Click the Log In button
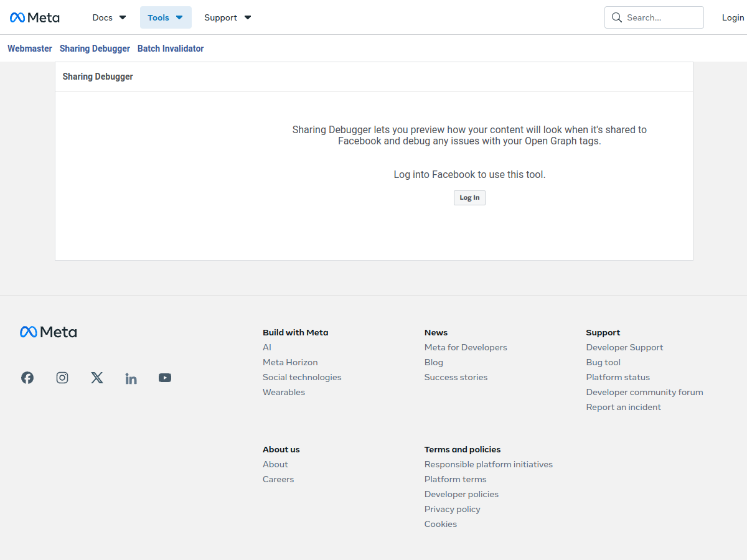Image resolution: width=747 pixels, height=560 pixels. coord(469,198)
